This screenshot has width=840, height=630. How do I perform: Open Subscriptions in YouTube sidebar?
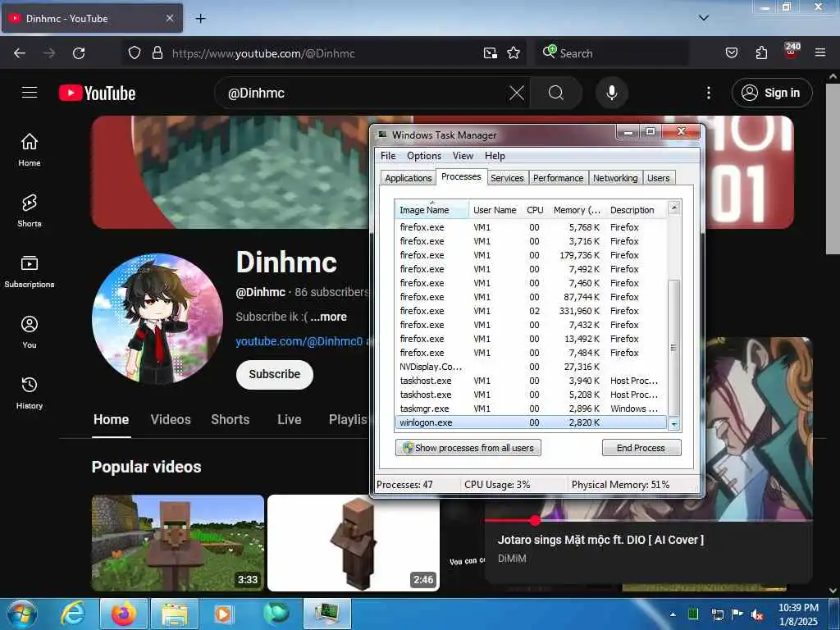(x=30, y=272)
